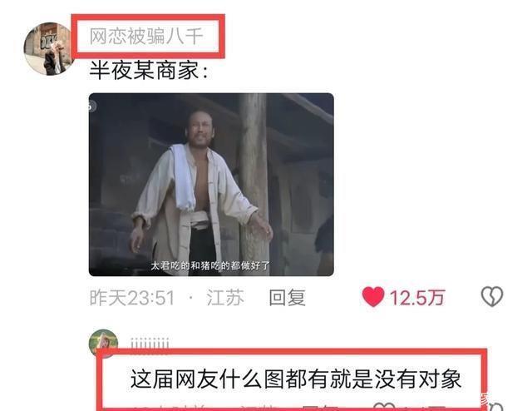Open the profile of username 网恋被骗八千
This screenshot has height=411, width=532.
click(146, 36)
